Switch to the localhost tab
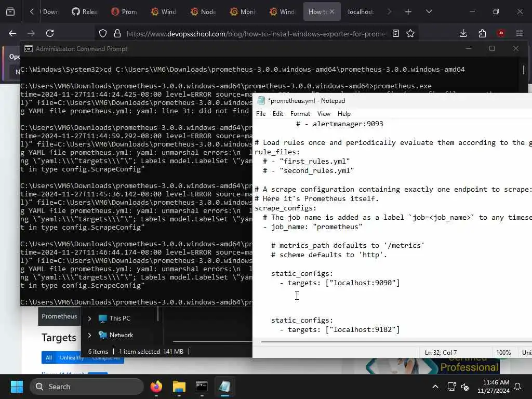The height and width of the screenshot is (399, 532). click(361, 12)
